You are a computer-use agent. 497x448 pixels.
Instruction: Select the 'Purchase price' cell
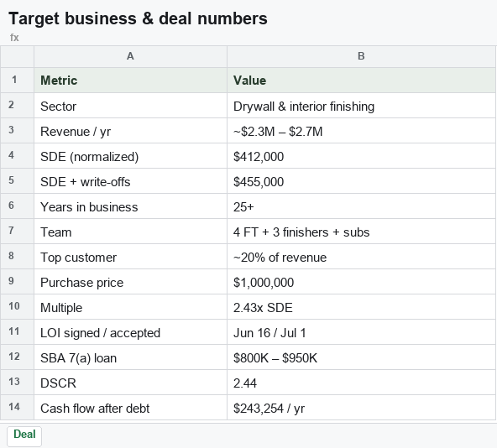[x=131, y=282]
